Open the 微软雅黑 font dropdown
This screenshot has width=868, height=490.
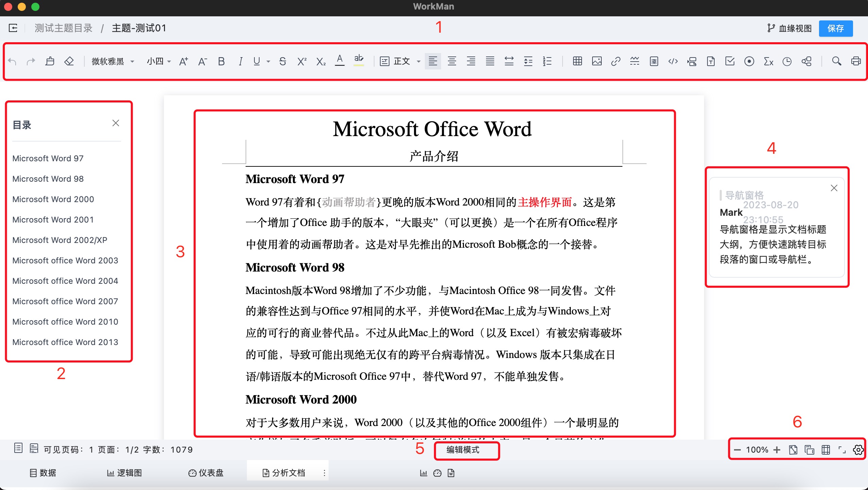(x=113, y=61)
